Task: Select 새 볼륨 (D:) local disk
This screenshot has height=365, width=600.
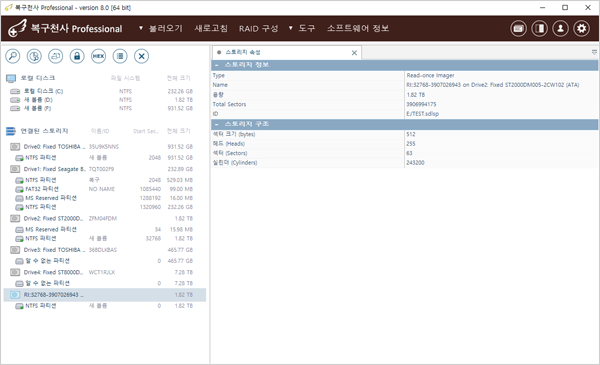Action: (104, 100)
